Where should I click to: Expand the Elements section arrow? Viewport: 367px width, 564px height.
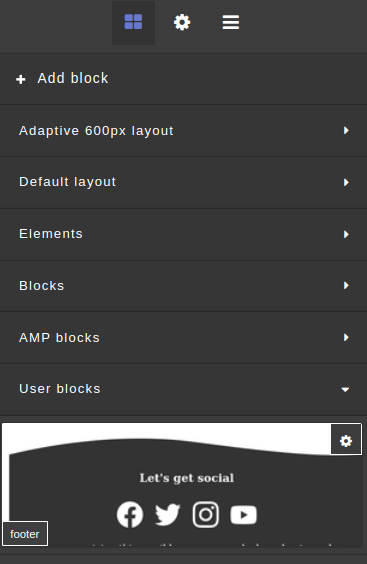[346, 234]
